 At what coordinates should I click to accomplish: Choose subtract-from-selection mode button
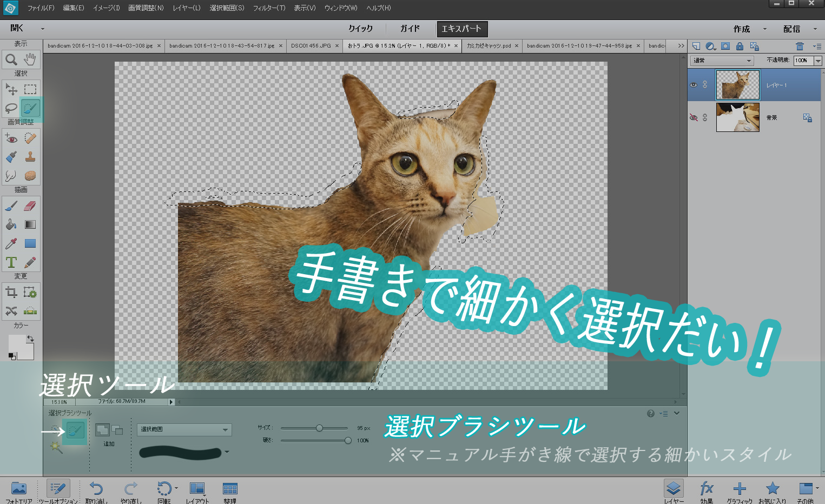(x=117, y=430)
